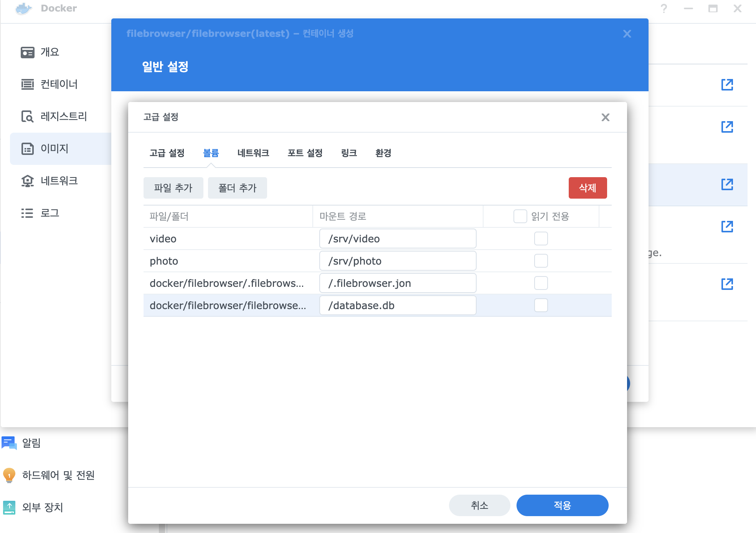Click the topmost external link icon

(727, 85)
